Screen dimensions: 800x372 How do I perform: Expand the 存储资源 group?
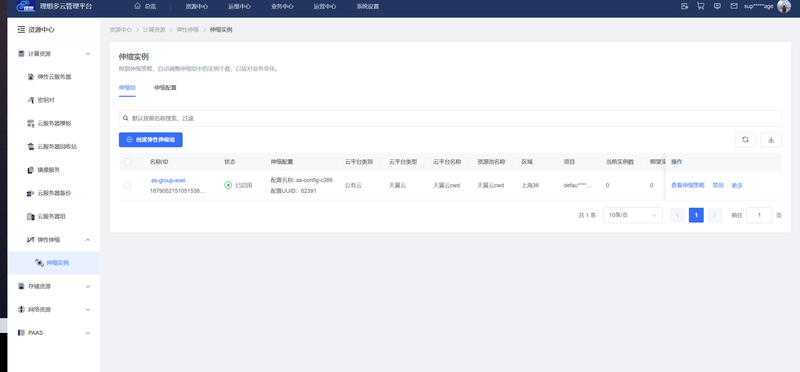click(x=54, y=286)
